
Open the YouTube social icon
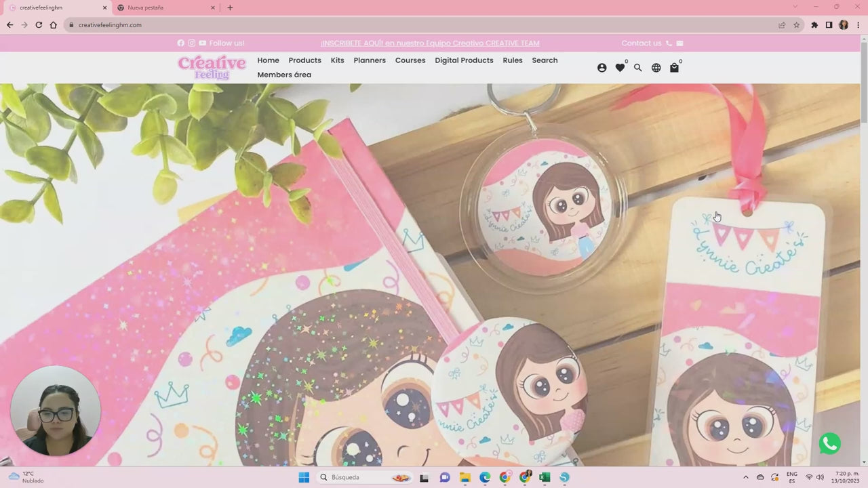202,43
